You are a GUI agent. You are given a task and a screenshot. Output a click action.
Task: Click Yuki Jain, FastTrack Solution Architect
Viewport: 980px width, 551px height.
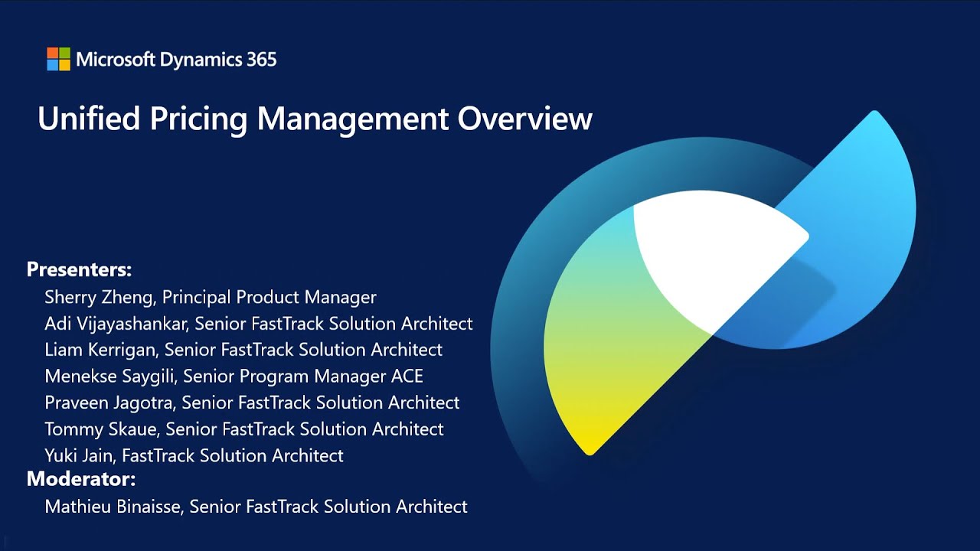[194, 455]
